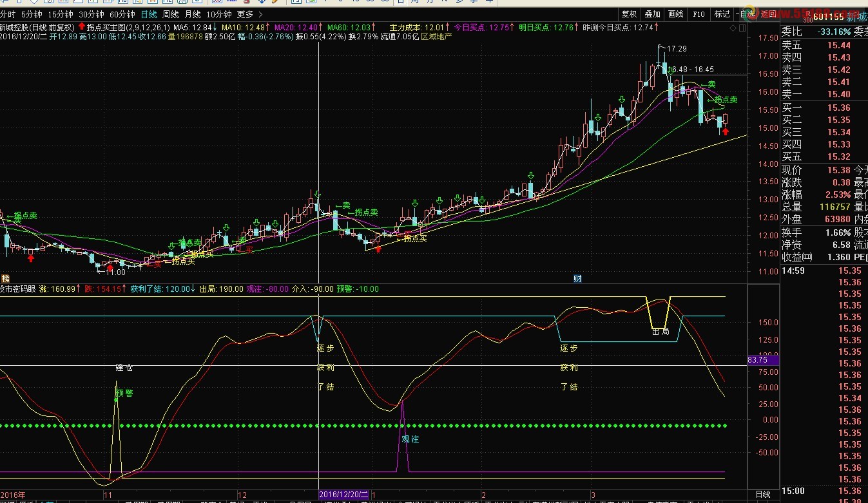Click the 现价 15.38 value

839,170
